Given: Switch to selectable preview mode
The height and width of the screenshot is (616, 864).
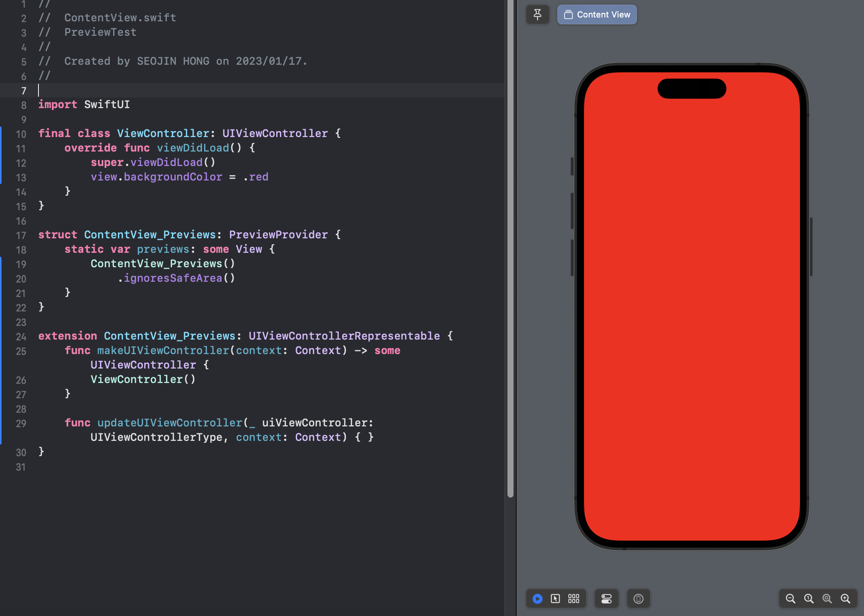Looking at the screenshot, I should (x=555, y=598).
